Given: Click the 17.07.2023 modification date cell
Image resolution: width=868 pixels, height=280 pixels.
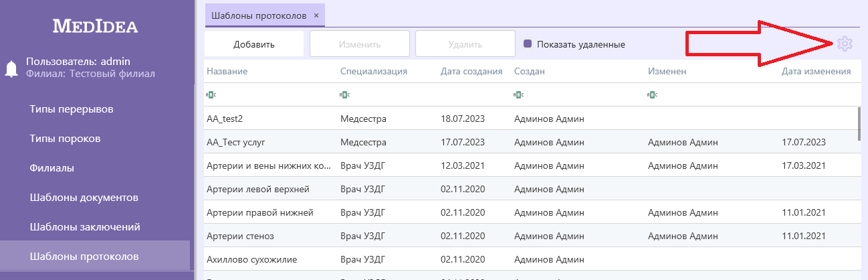Looking at the screenshot, I should tap(804, 142).
